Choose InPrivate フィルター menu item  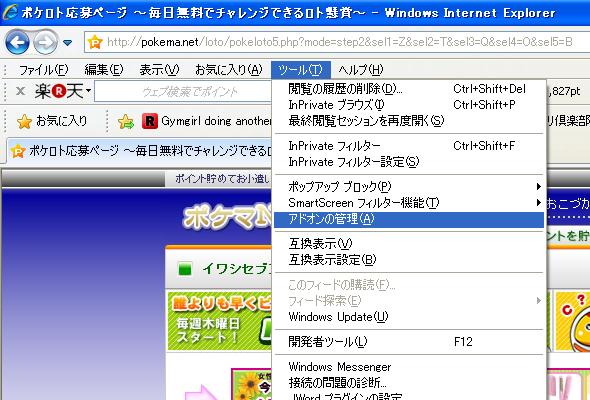[409, 146]
